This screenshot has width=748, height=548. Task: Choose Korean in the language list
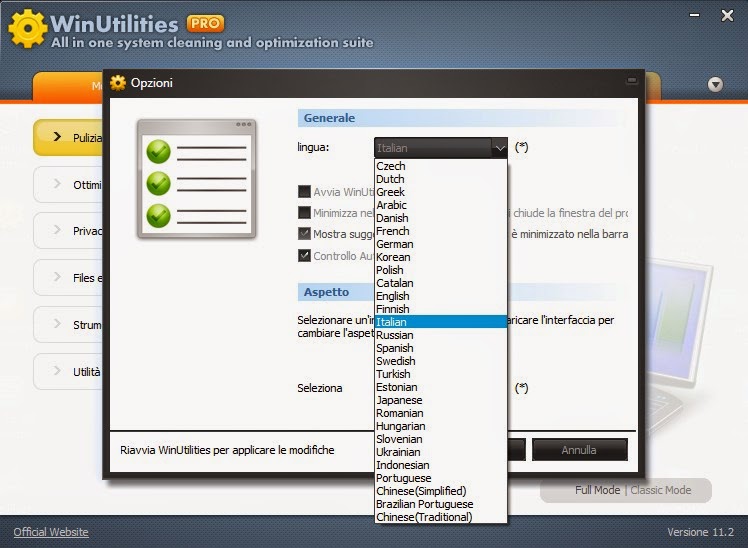[x=440, y=257]
